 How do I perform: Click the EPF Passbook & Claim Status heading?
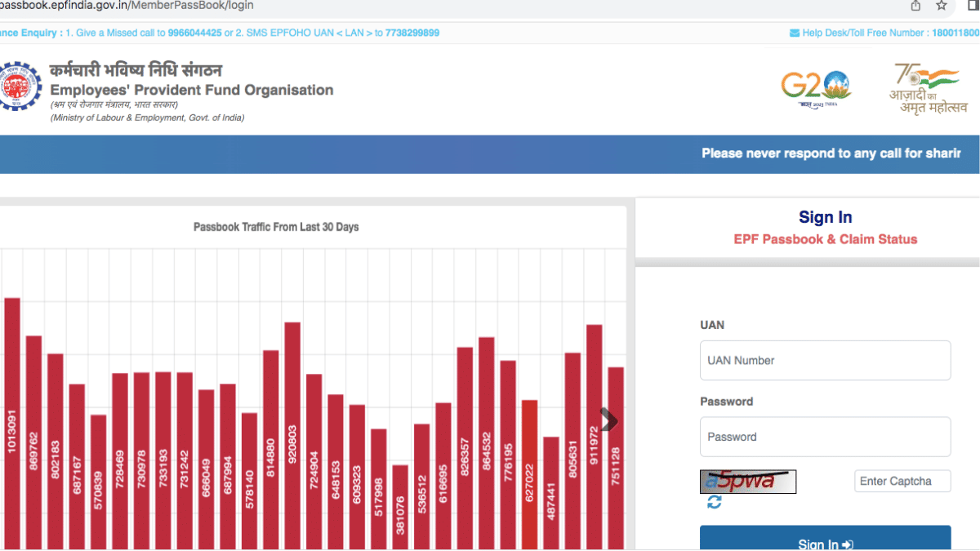coord(825,239)
